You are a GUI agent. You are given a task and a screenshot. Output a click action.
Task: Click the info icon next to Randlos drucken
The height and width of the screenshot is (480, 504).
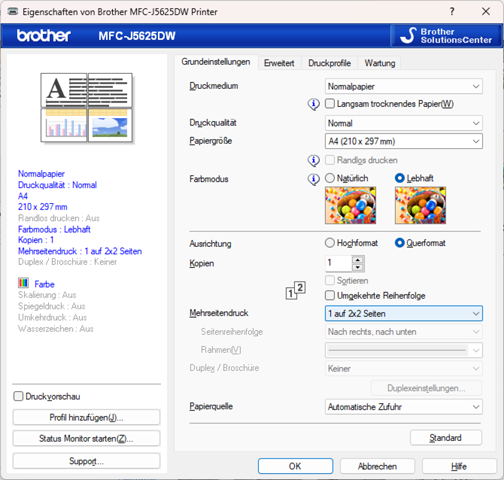313,161
